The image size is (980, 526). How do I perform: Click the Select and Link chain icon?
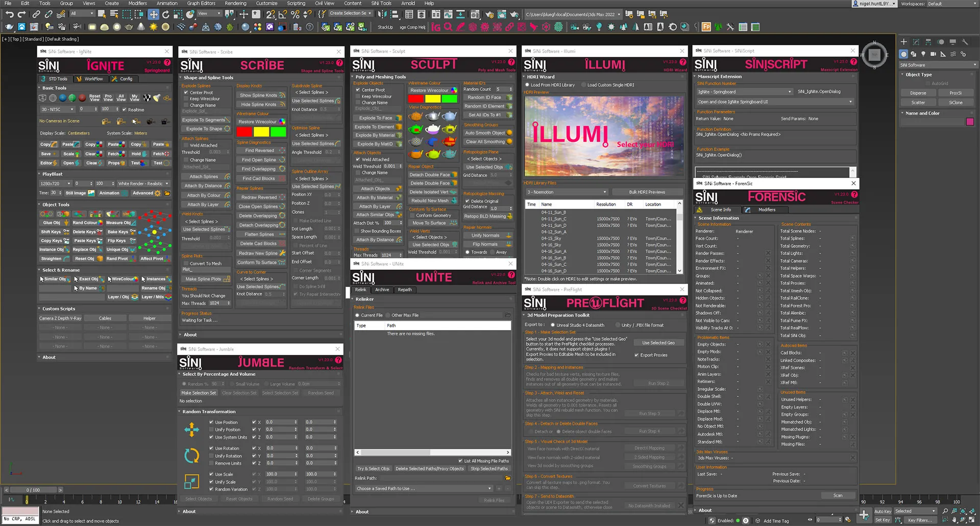36,14
